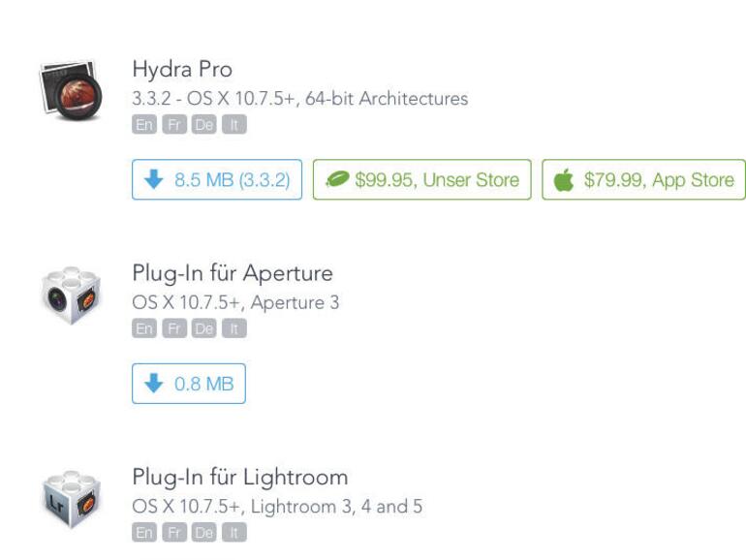Click the Aperture plug-in package icon
Viewport: 746px width, 560px height.
click(x=72, y=293)
